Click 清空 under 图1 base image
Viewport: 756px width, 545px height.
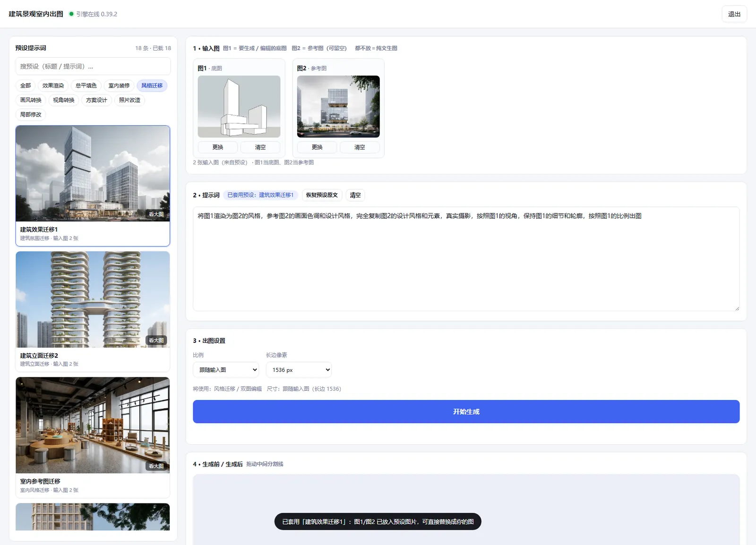[x=260, y=147]
